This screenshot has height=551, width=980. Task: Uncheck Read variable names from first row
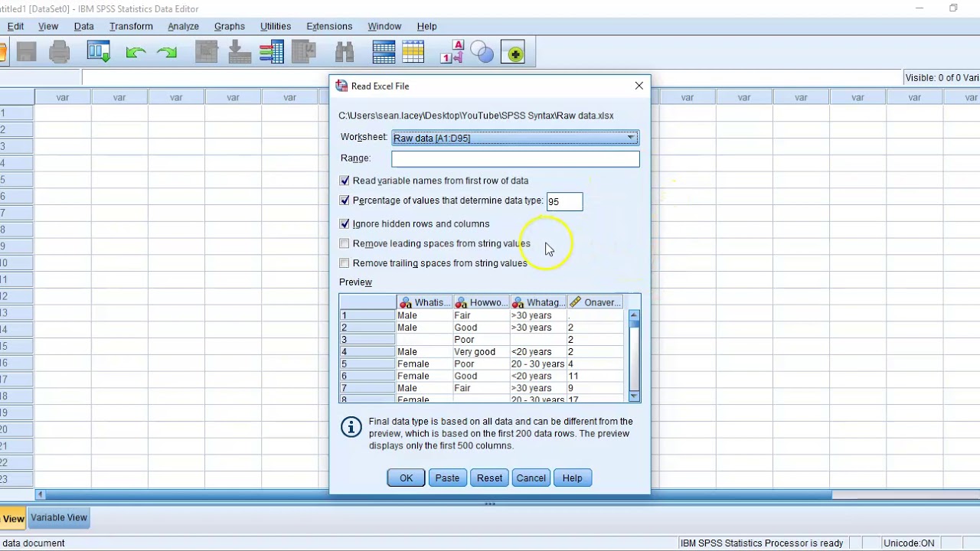pyautogui.click(x=345, y=181)
